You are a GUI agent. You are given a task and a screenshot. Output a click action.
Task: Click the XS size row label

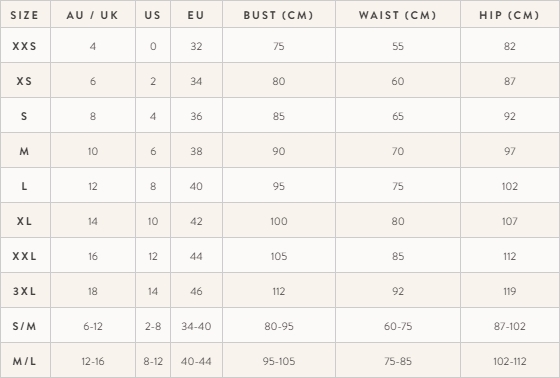coord(24,81)
